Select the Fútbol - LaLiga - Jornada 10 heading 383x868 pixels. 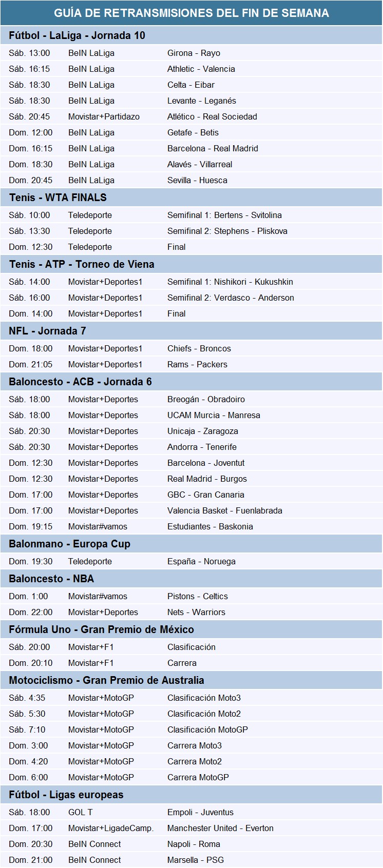[x=77, y=35]
